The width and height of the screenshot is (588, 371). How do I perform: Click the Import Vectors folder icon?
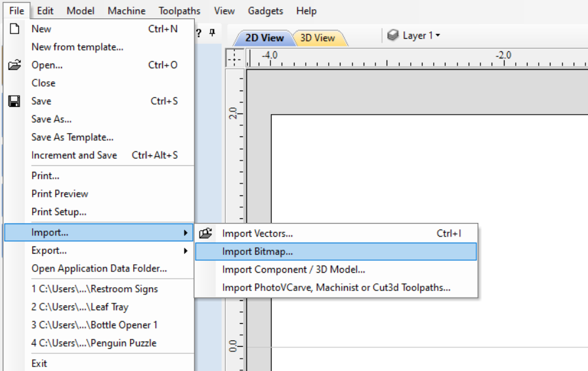[x=206, y=233]
